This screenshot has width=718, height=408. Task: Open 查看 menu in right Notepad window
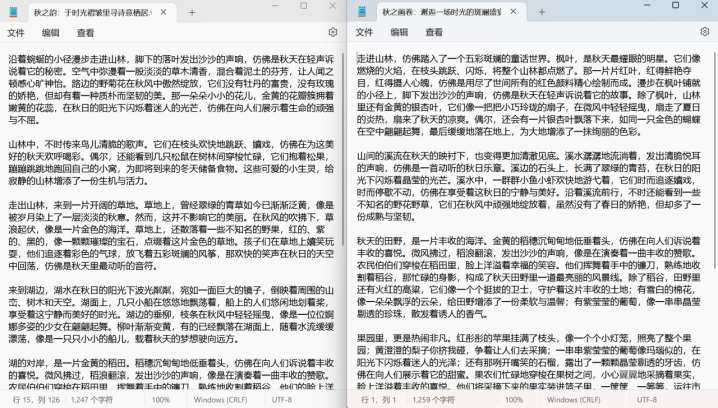[x=434, y=32]
